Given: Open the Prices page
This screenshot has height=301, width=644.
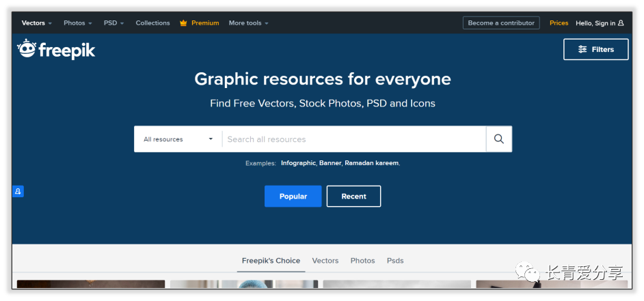Looking at the screenshot, I should [x=559, y=23].
